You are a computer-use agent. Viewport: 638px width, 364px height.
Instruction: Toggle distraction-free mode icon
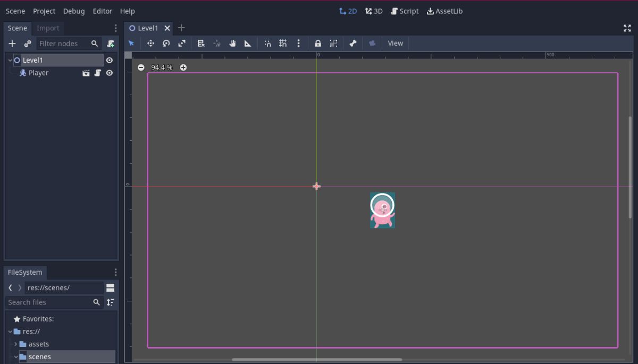pyautogui.click(x=627, y=28)
